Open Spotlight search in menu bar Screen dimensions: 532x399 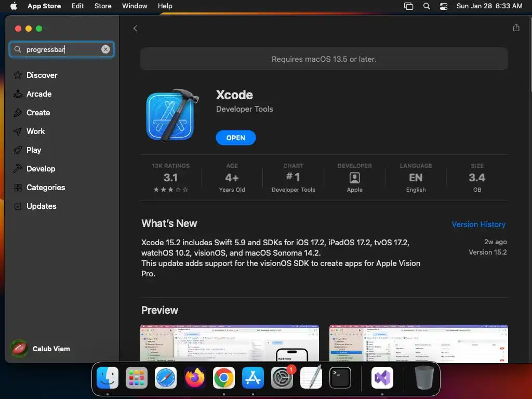point(427,6)
